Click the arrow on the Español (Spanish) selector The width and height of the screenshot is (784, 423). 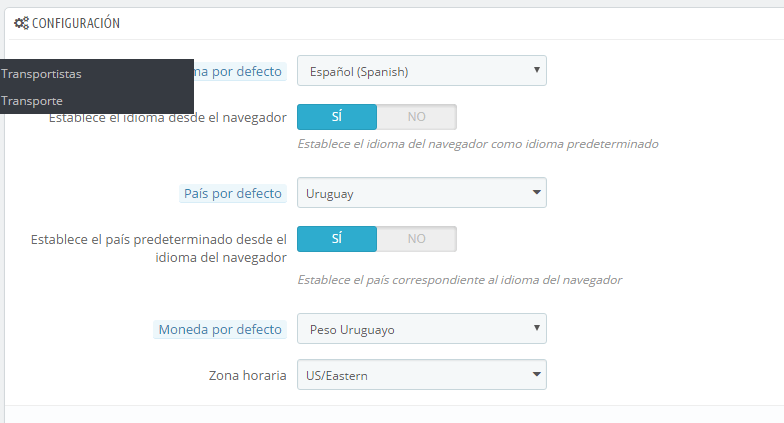(536, 70)
